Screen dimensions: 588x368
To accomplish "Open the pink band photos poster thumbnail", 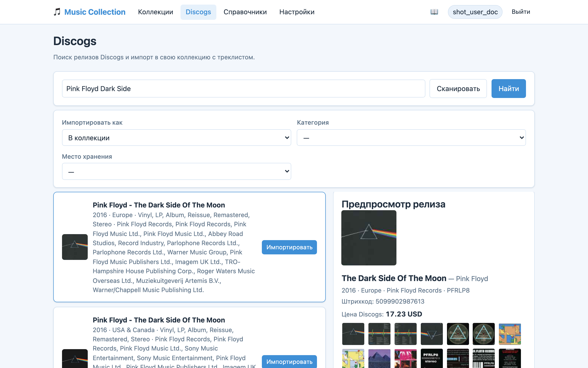I will [406, 359].
